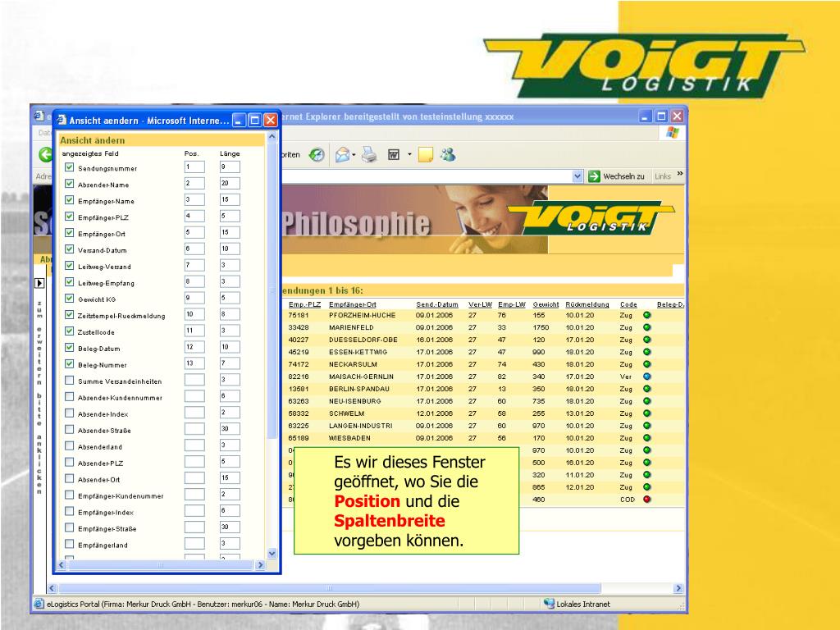Click scroll up arrow in Ansicht aendern dialog

point(272,137)
